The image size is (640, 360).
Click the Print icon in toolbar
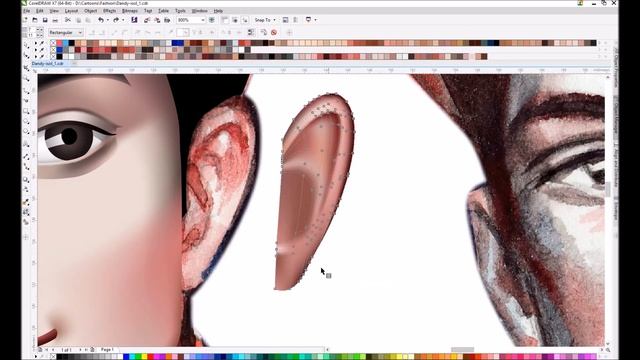(56, 20)
